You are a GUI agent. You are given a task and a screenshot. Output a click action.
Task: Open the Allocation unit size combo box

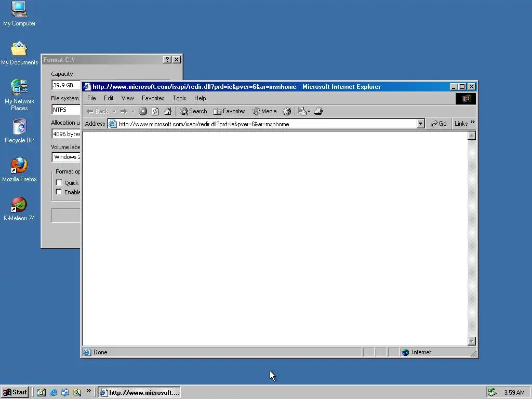pos(66,134)
